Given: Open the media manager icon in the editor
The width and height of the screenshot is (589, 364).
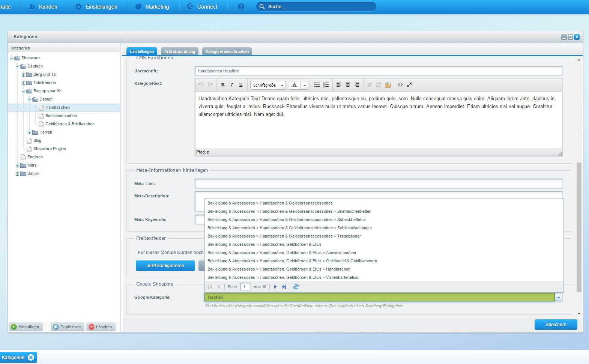Looking at the screenshot, I should coord(388,85).
